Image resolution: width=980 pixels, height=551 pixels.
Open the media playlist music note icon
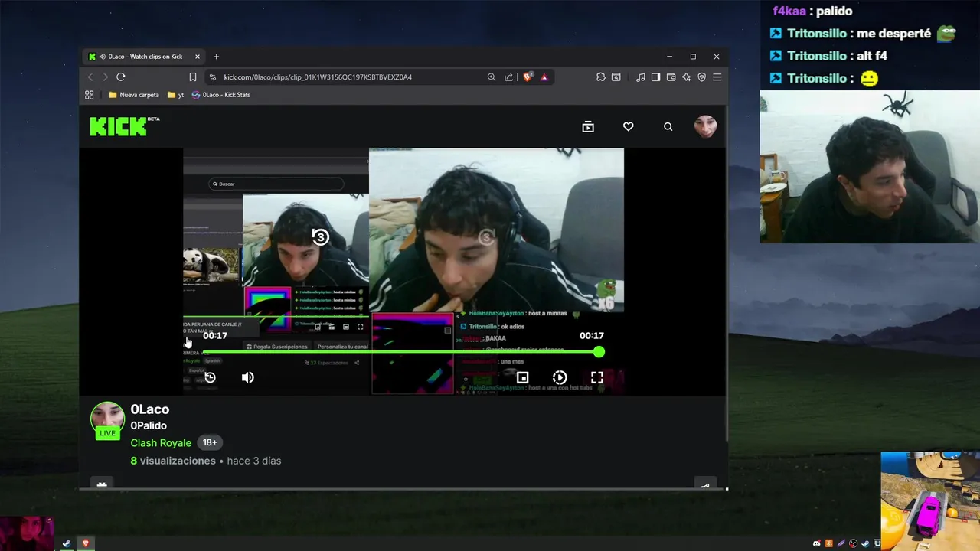point(641,77)
